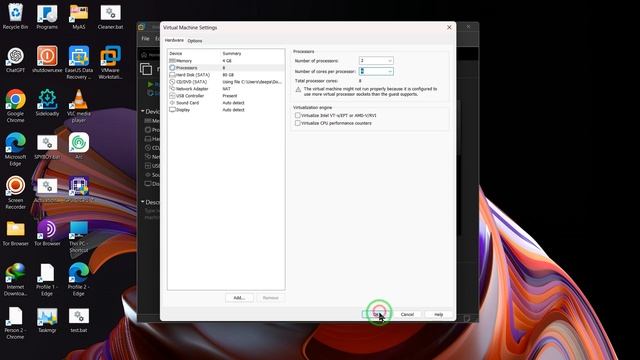Enable Virtualize Intel VT-x/EPT or AMD-V/RVI
640x360 pixels.
tap(298, 116)
